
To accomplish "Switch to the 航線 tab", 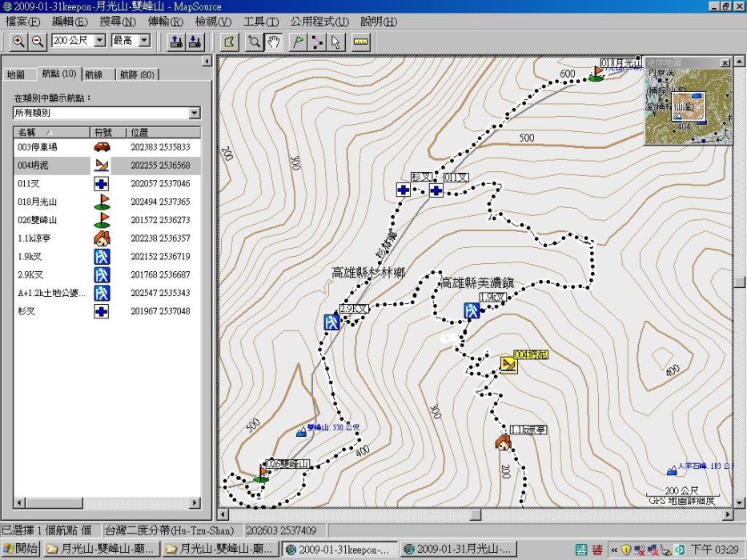I will (94, 74).
